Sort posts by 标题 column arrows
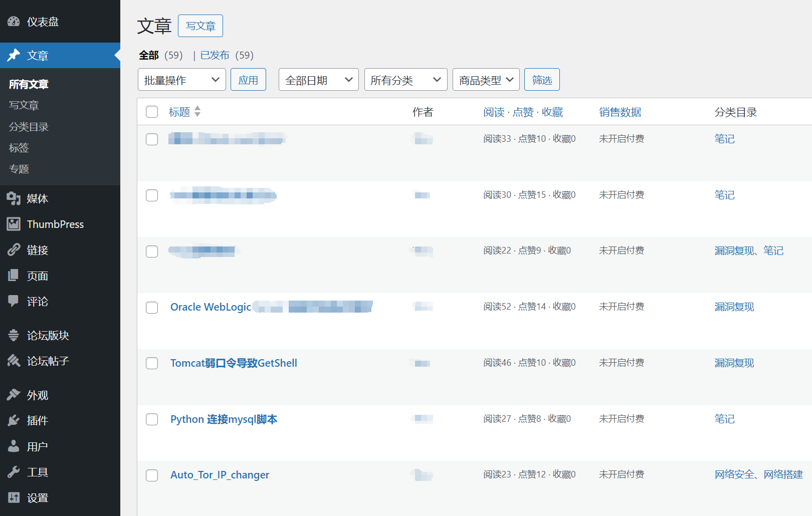Screen dimensions: 812x516 [x=197, y=111]
